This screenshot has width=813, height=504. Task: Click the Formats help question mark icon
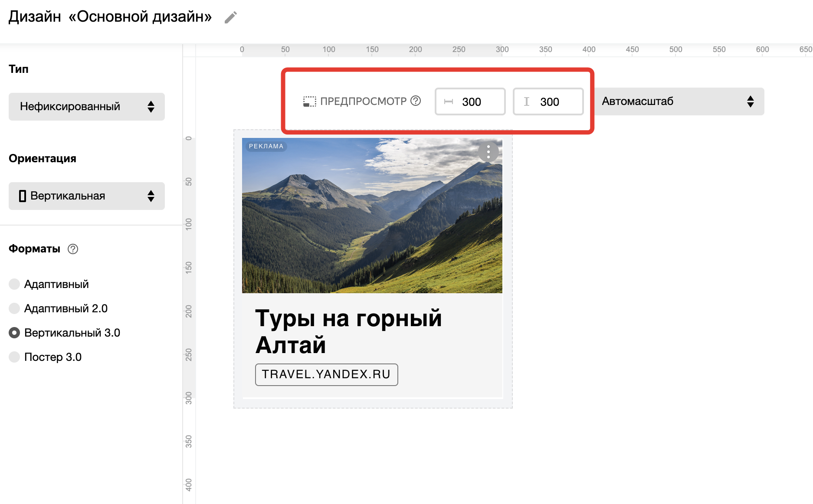point(73,249)
